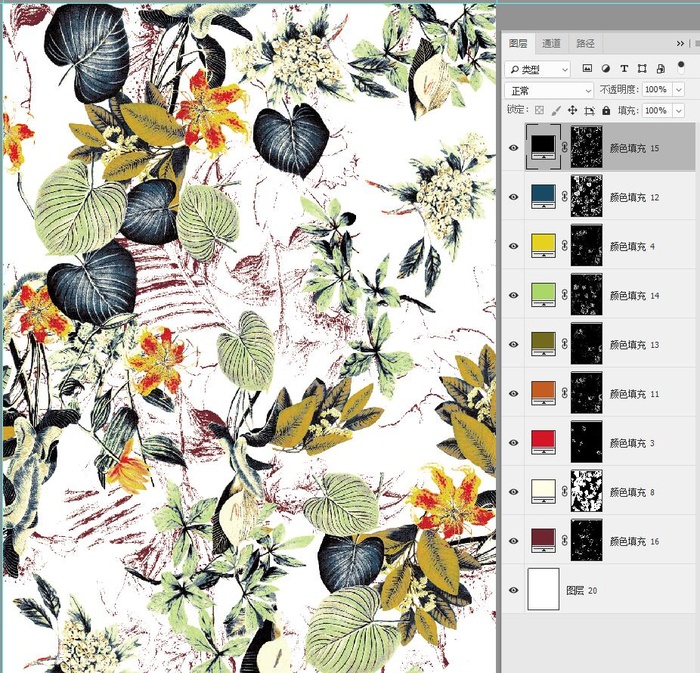Filter layers by smart object icon
This screenshot has height=673, width=700.
coord(661,68)
